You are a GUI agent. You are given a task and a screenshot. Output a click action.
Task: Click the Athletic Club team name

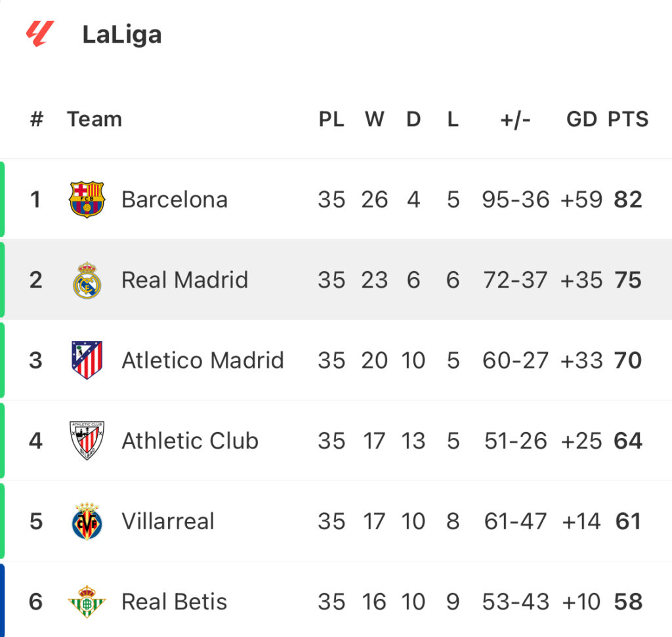coord(190,441)
